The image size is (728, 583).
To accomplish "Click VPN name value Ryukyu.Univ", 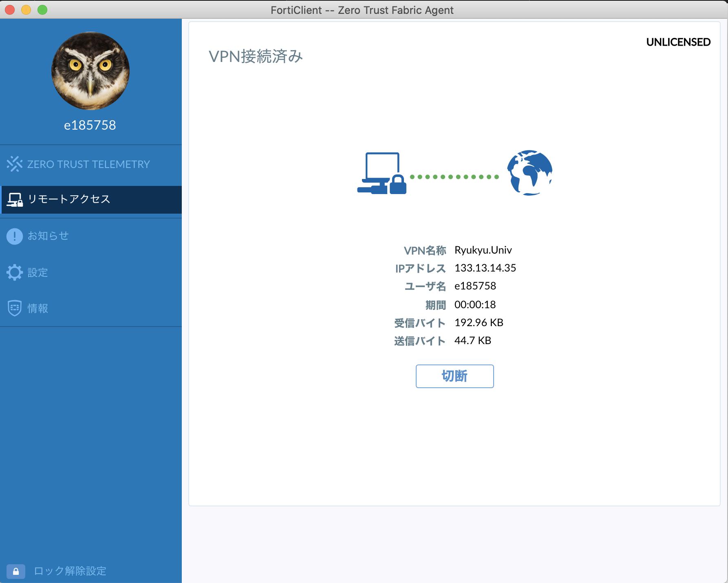I will click(x=483, y=250).
